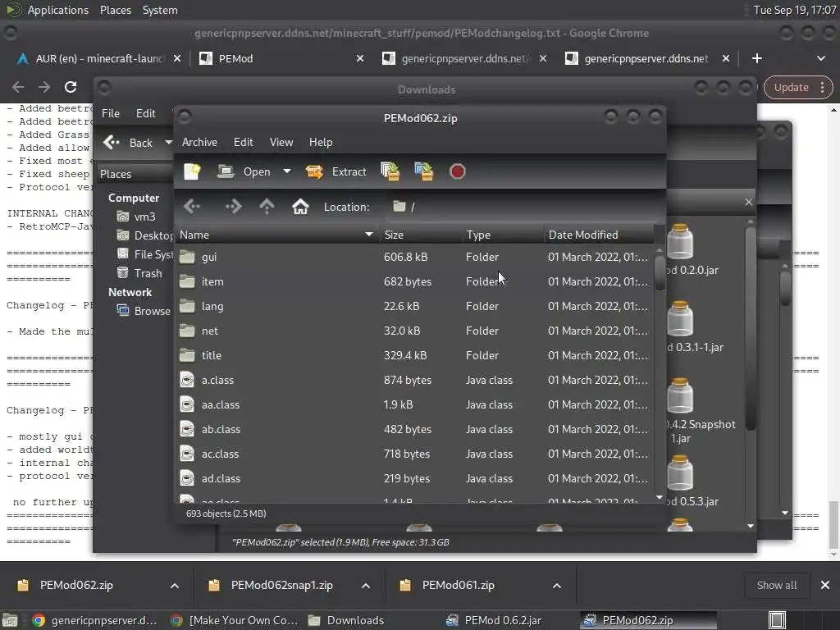Click the Add files to archive icon
Image resolution: width=840 pixels, height=630 pixels.
[390, 171]
